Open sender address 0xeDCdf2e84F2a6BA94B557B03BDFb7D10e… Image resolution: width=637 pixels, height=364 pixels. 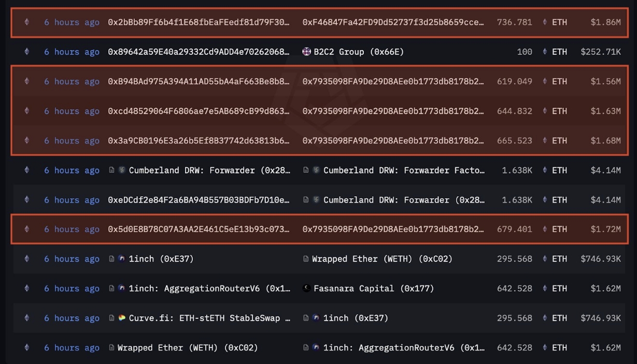[x=199, y=200]
